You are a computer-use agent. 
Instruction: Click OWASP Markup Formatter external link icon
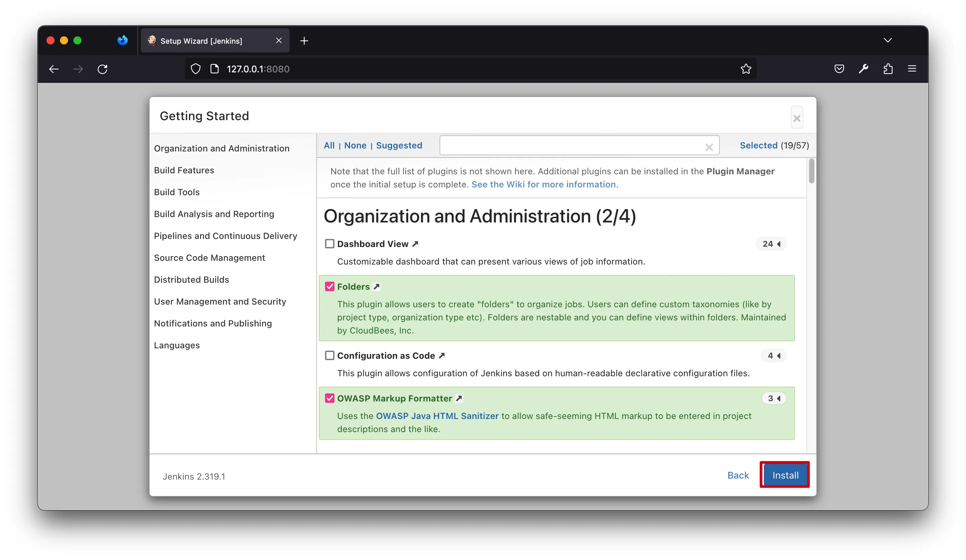pyautogui.click(x=458, y=399)
